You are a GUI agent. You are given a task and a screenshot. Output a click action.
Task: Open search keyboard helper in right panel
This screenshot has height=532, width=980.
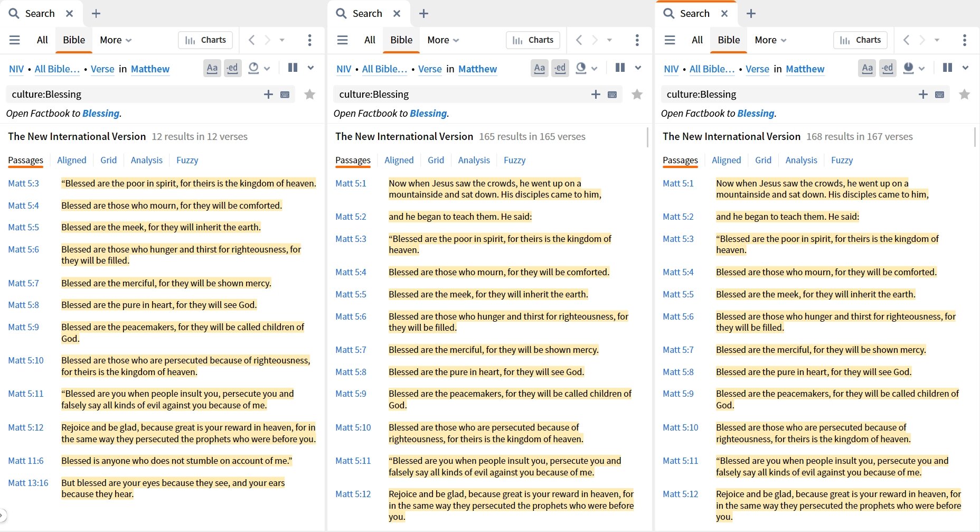(940, 95)
